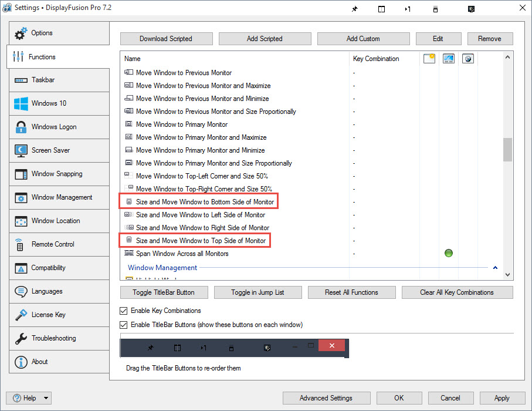
Task: Click the list scrollbar down arrow
Action: coord(507,274)
